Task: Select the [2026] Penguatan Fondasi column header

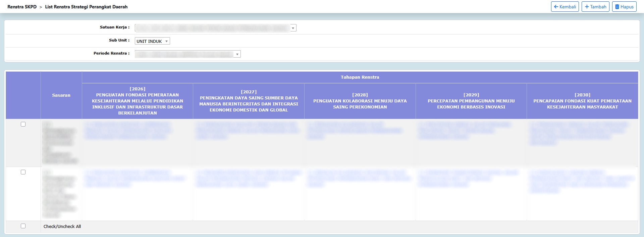Action: pos(138,101)
